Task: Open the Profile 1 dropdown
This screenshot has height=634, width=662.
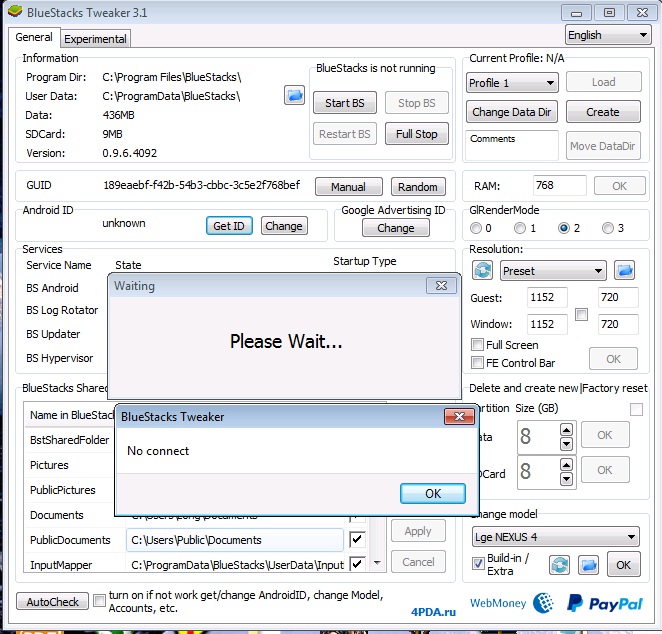Action: point(512,83)
